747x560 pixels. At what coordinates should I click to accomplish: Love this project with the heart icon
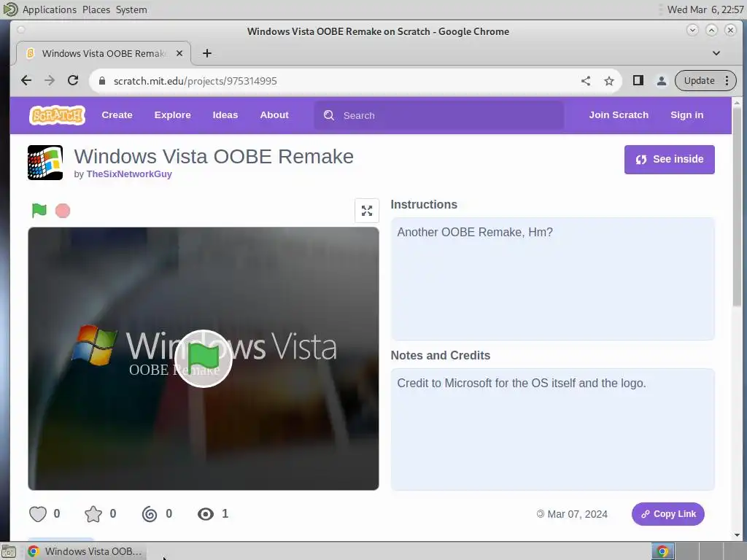38,514
